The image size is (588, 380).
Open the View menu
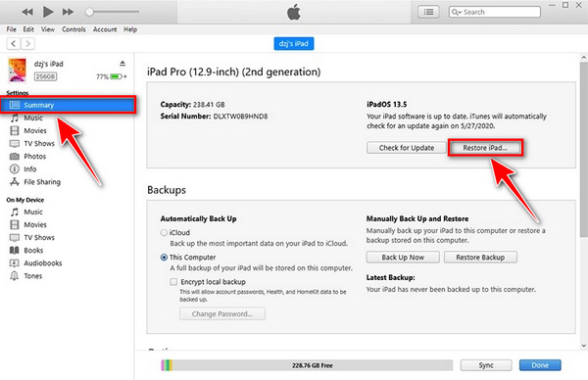(48, 29)
